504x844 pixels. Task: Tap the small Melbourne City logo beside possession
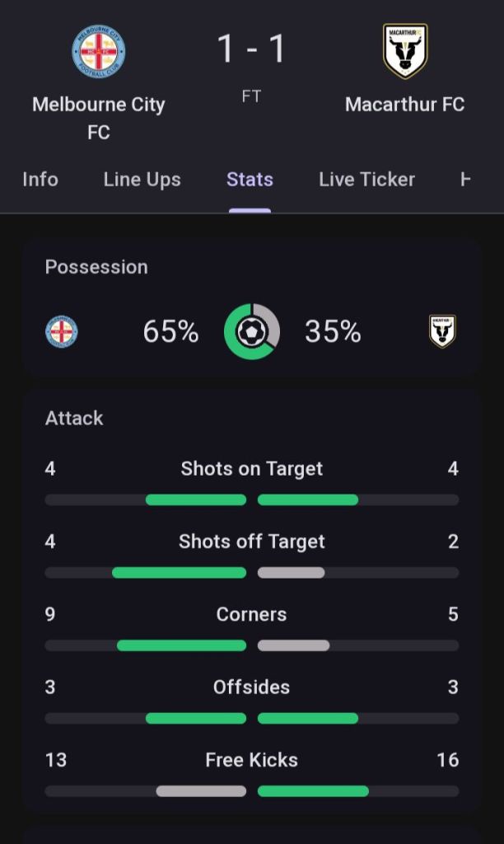(62, 331)
